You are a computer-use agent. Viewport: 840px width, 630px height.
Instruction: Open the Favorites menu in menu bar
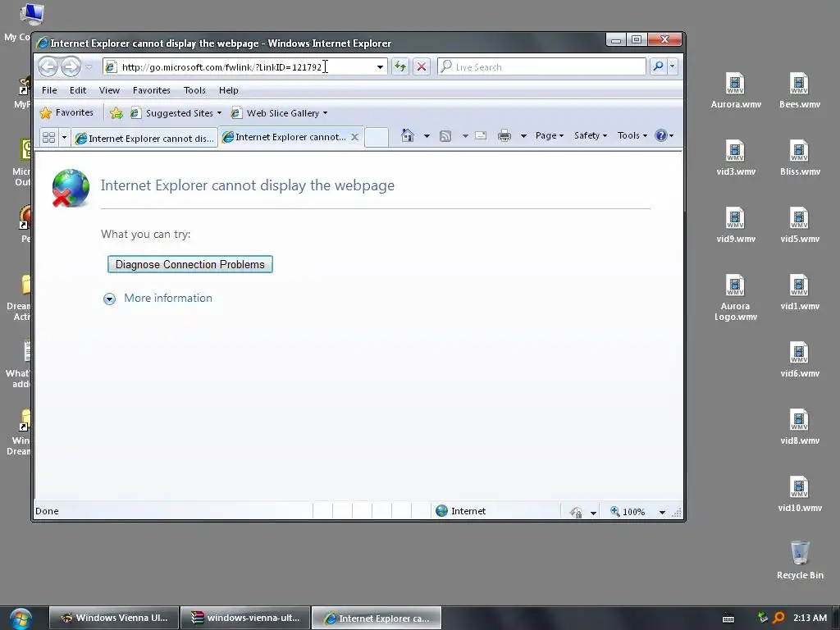click(152, 90)
